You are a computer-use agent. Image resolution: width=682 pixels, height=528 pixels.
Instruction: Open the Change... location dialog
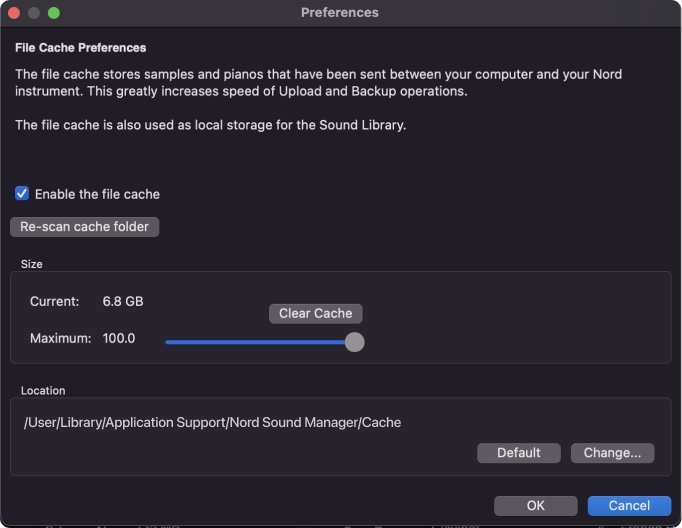pos(612,453)
